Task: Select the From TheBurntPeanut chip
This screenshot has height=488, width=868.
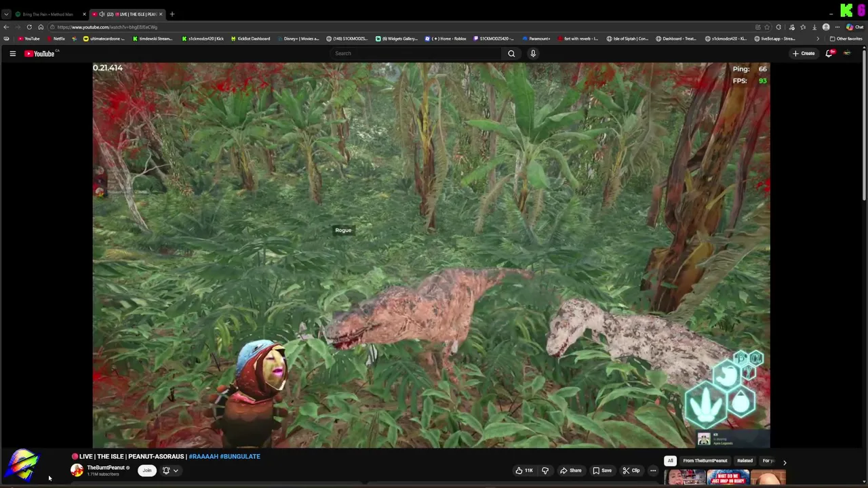Action: [x=705, y=461]
